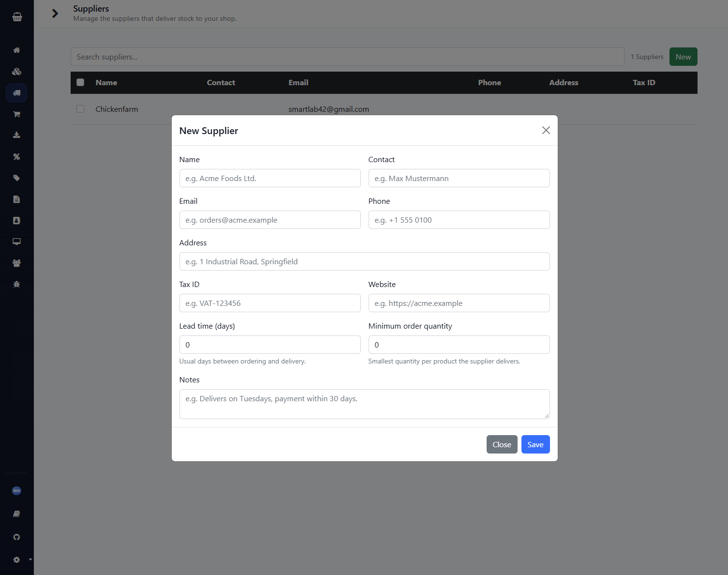Tick the checkbox for Chickenfarm row

(80, 109)
